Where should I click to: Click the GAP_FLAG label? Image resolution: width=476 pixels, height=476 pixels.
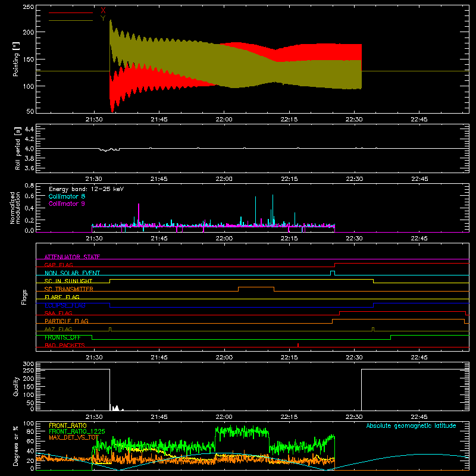[58, 265]
